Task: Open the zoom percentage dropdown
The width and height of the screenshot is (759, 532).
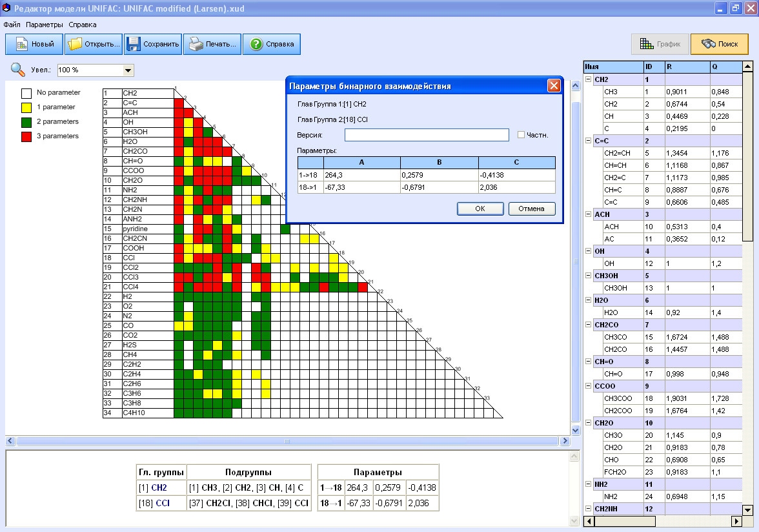Action: (x=128, y=70)
